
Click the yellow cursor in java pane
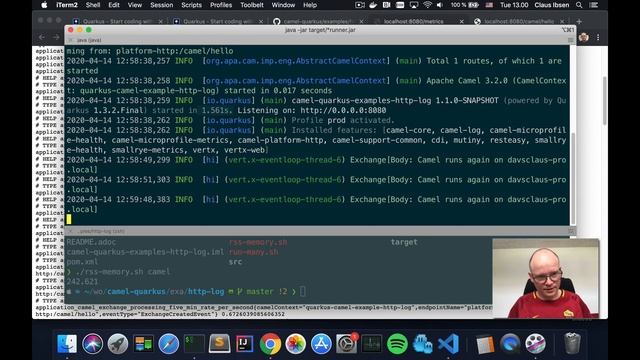[x=69, y=219]
